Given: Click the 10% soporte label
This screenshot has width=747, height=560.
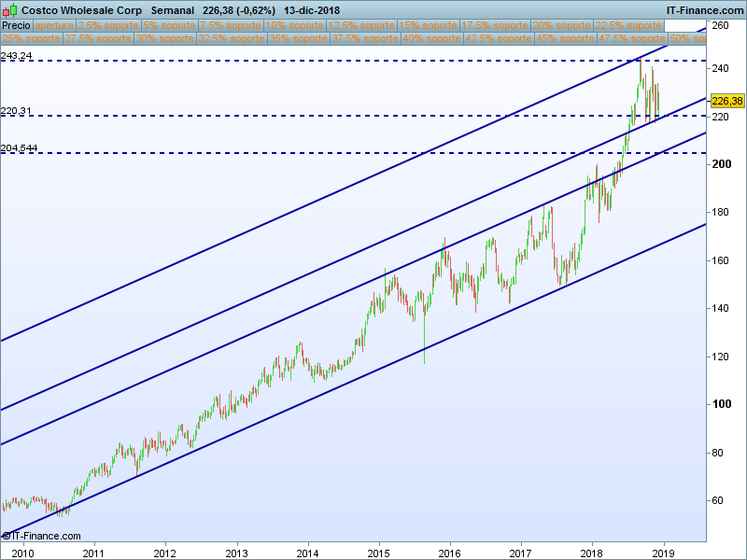Looking at the screenshot, I should [x=295, y=25].
